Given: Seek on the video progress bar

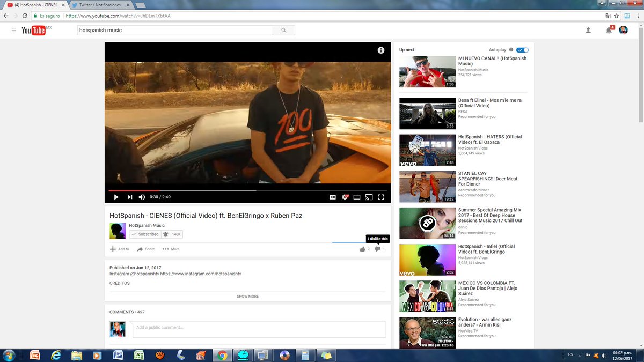Looking at the screenshot, I should coord(248,190).
